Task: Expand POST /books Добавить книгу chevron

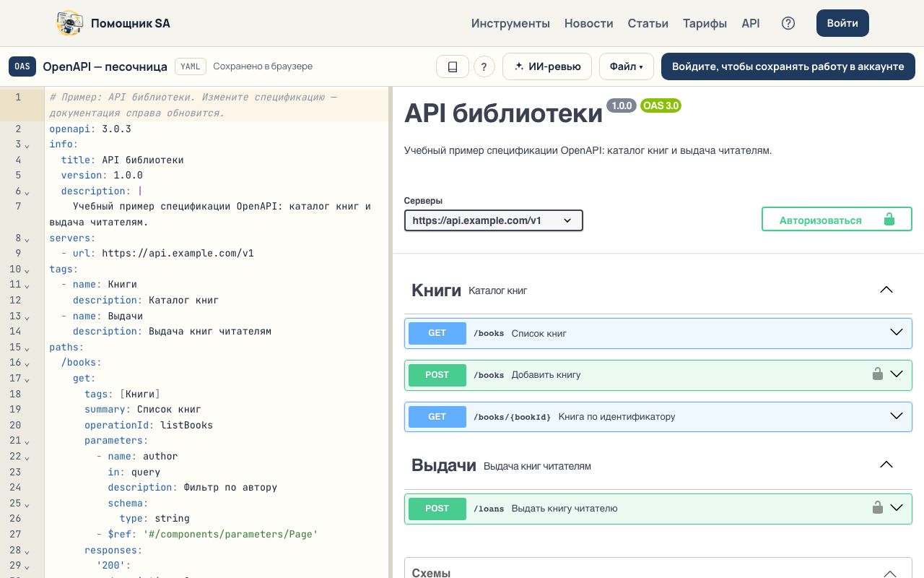Action: [x=897, y=374]
